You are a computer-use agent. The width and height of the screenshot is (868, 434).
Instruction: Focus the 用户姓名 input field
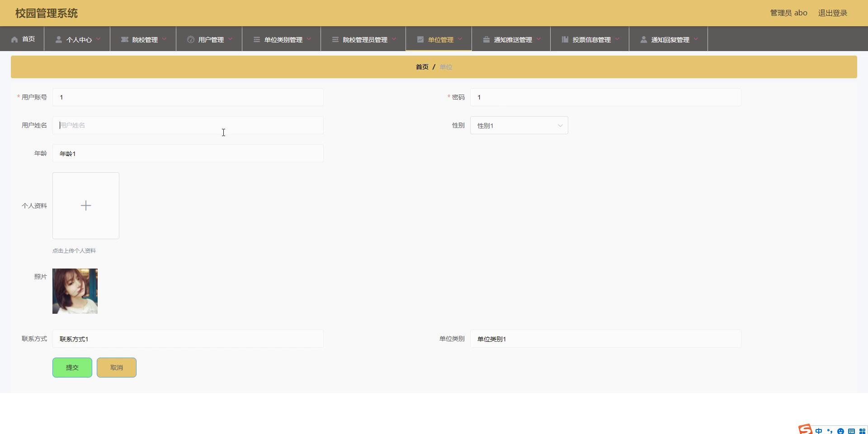pyautogui.click(x=188, y=125)
